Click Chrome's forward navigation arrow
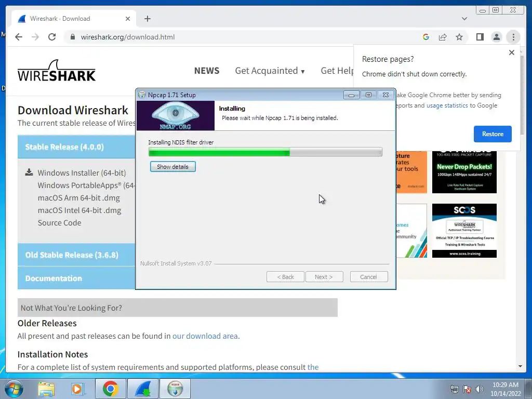532x399 pixels. click(35, 37)
